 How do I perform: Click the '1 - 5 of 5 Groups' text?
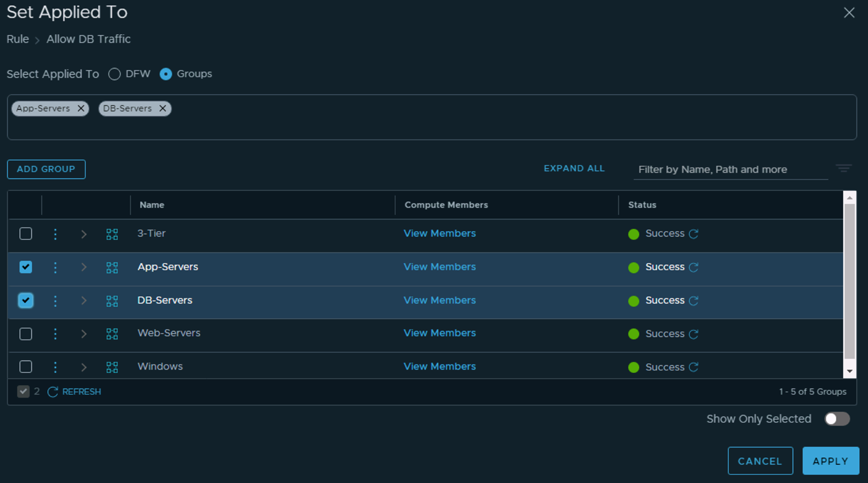tap(812, 392)
